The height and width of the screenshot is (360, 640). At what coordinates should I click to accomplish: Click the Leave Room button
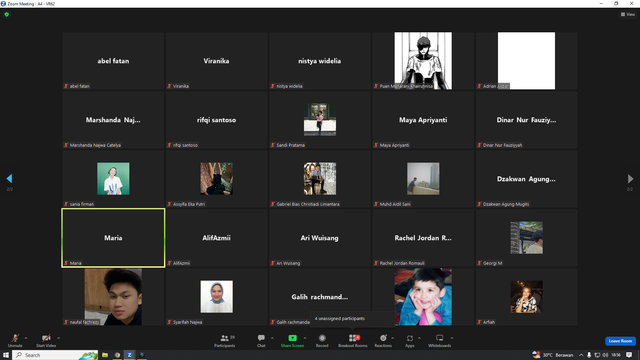click(620, 341)
